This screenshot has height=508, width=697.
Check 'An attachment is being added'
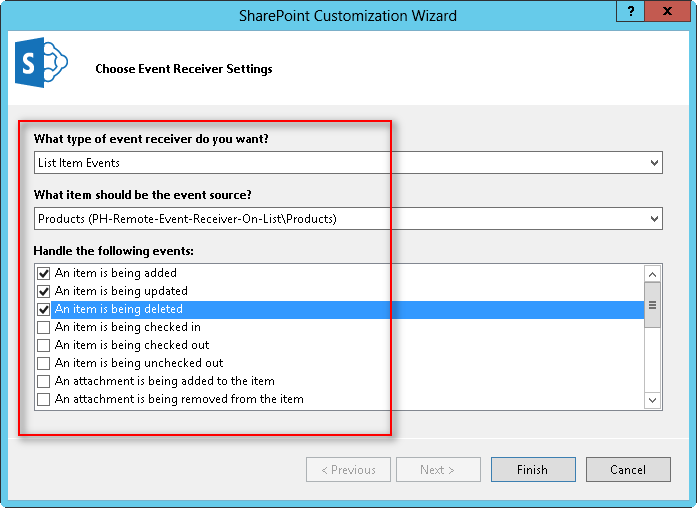(44, 381)
